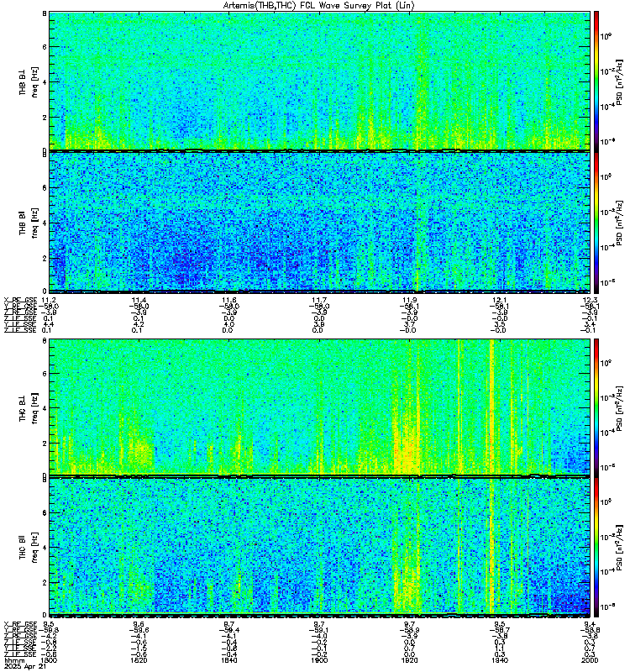Click the PSD [nT²/Hz] label beside THC B∥ color bar

point(620,548)
